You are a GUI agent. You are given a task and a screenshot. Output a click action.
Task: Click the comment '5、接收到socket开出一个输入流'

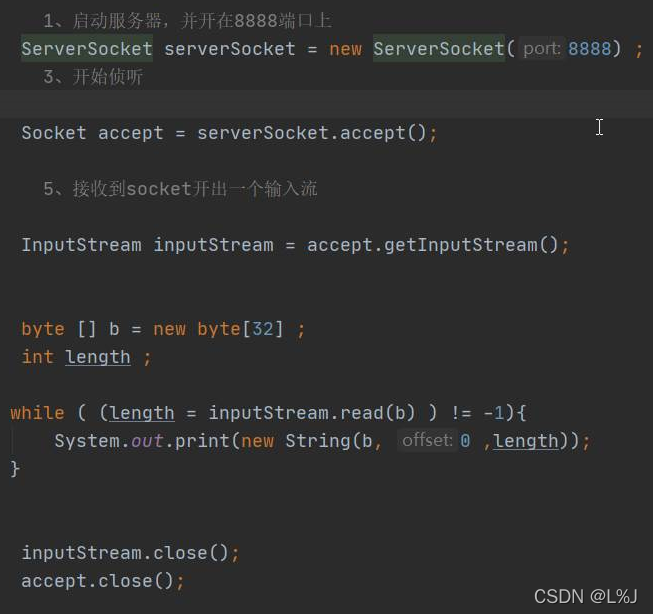180,189
